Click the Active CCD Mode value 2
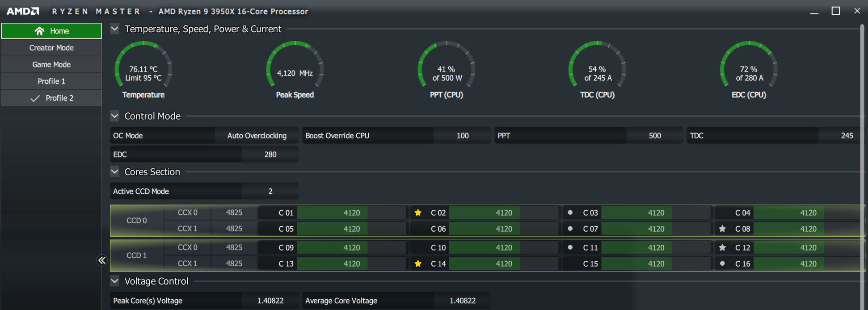The width and height of the screenshot is (868, 310). point(270,191)
